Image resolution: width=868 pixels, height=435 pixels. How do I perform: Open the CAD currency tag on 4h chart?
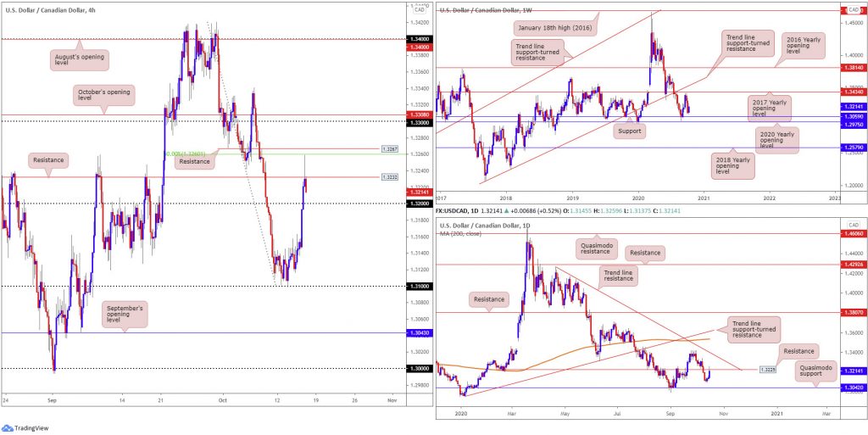(419, 9)
